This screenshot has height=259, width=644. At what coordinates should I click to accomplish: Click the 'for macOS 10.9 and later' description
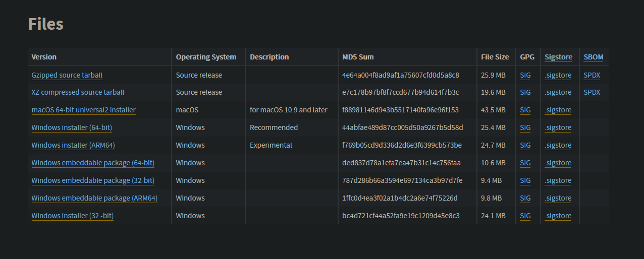(x=289, y=110)
